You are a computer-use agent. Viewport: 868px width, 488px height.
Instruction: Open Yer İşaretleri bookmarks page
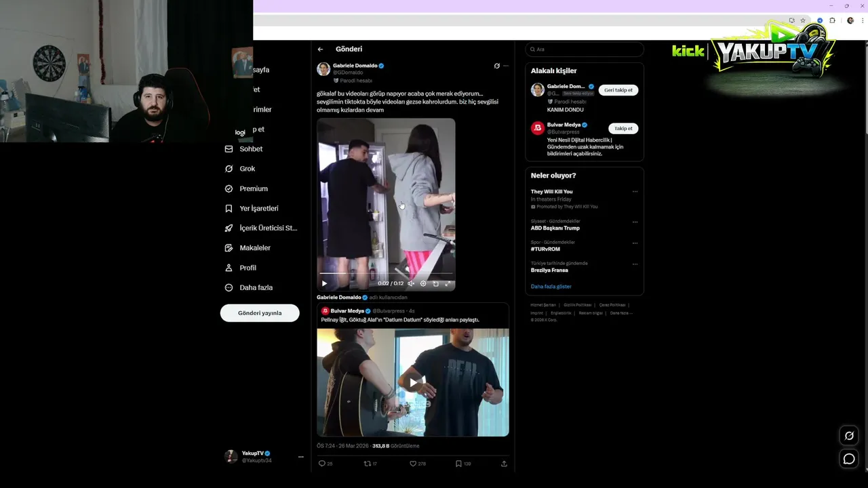coord(252,208)
